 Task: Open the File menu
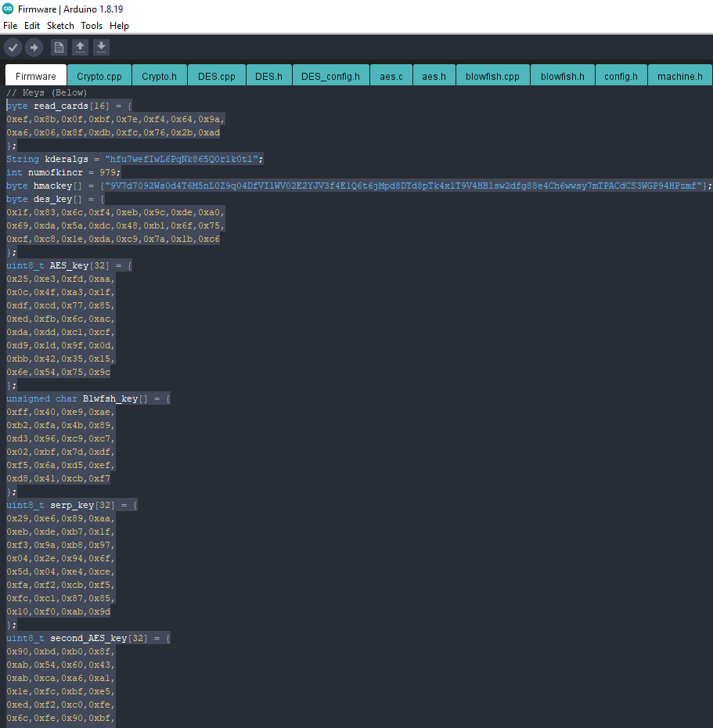10,26
